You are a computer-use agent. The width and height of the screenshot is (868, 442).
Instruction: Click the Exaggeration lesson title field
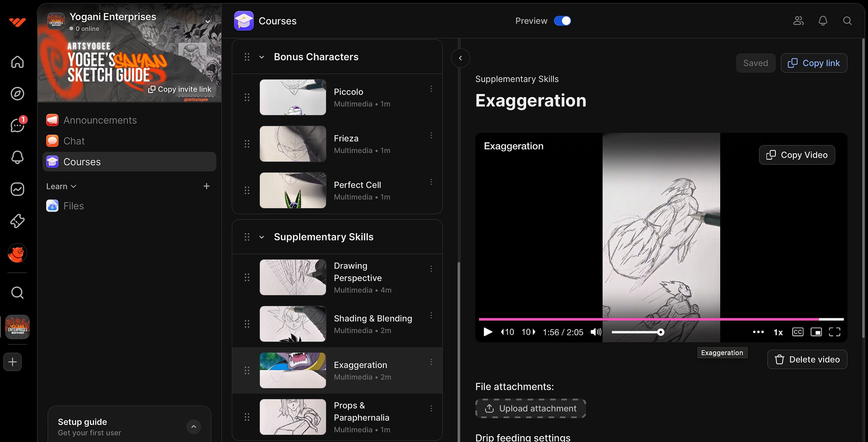531,101
